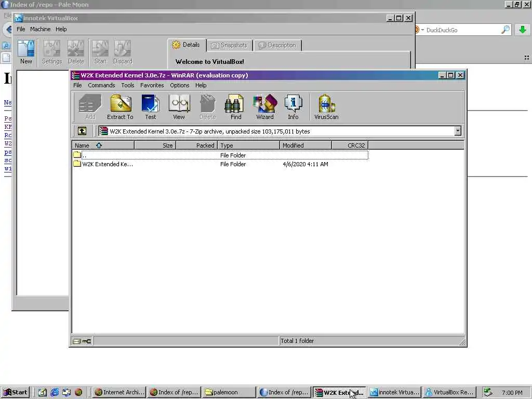Click the magnifier search icon in DuckDuckGo box

click(x=505, y=30)
